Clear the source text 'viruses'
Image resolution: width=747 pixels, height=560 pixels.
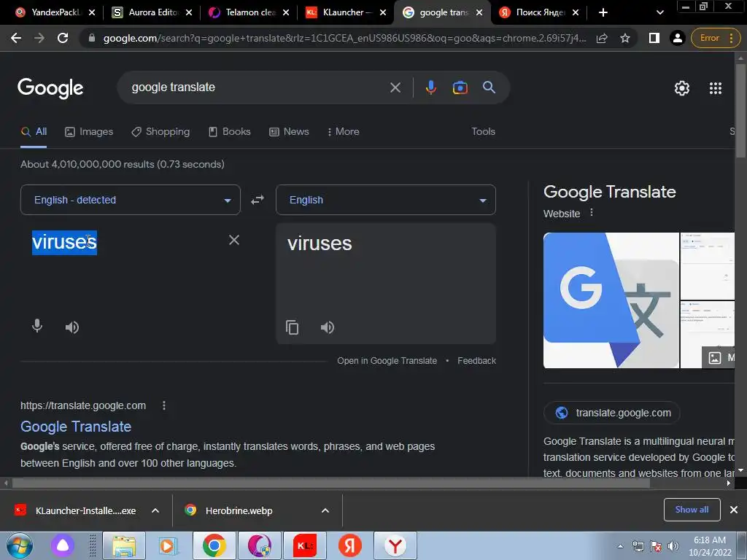coord(234,240)
